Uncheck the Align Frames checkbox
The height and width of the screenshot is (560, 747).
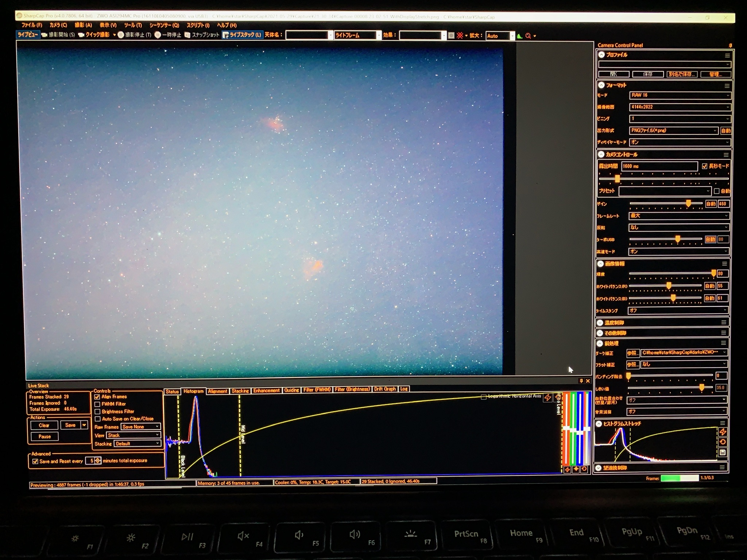(x=97, y=397)
